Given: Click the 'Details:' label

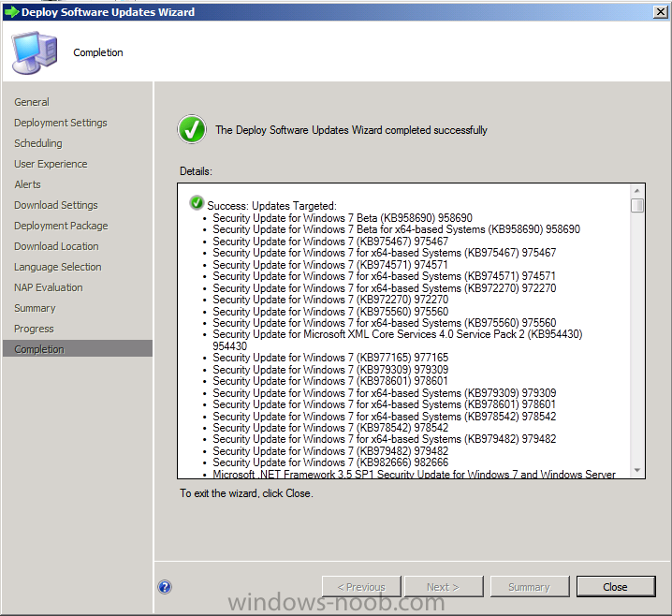Looking at the screenshot, I should click(196, 171).
